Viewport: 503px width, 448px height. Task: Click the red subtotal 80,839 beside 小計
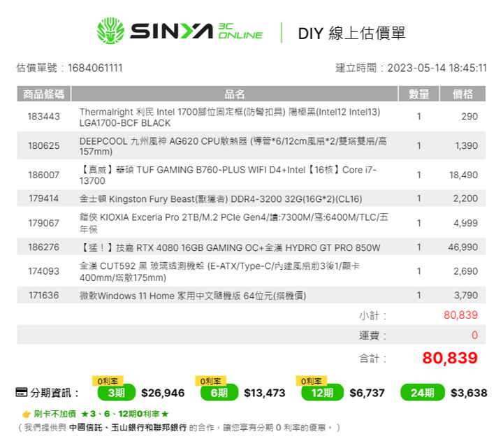coord(460,315)
